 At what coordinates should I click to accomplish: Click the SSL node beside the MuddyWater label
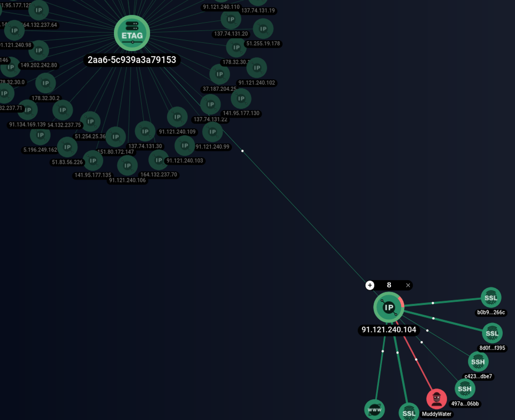[x=409, y=412]
